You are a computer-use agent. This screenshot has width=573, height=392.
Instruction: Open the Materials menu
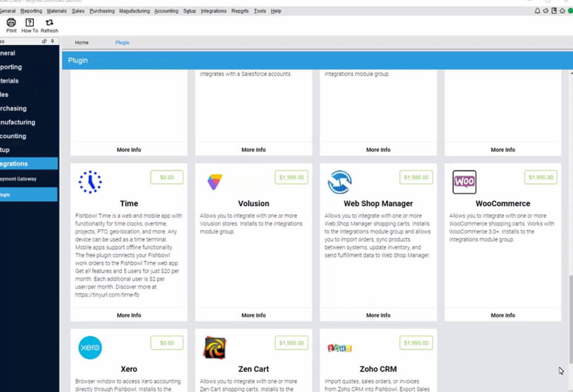[57, 11]
